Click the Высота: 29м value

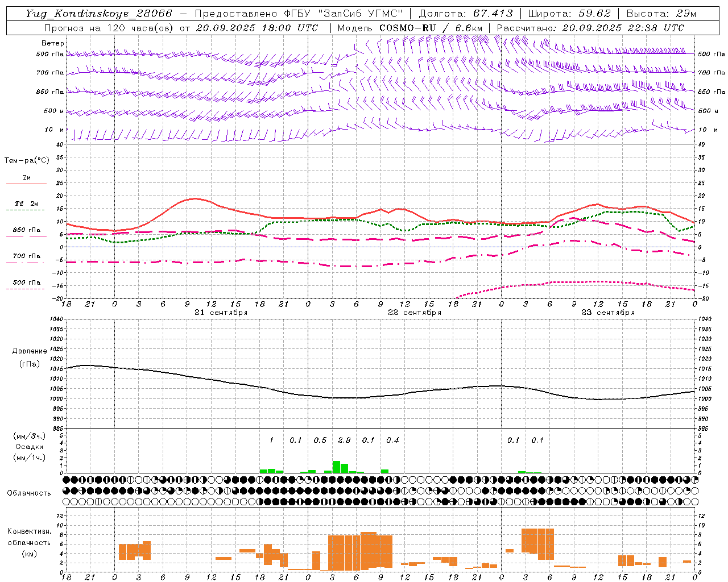(661, 14)
